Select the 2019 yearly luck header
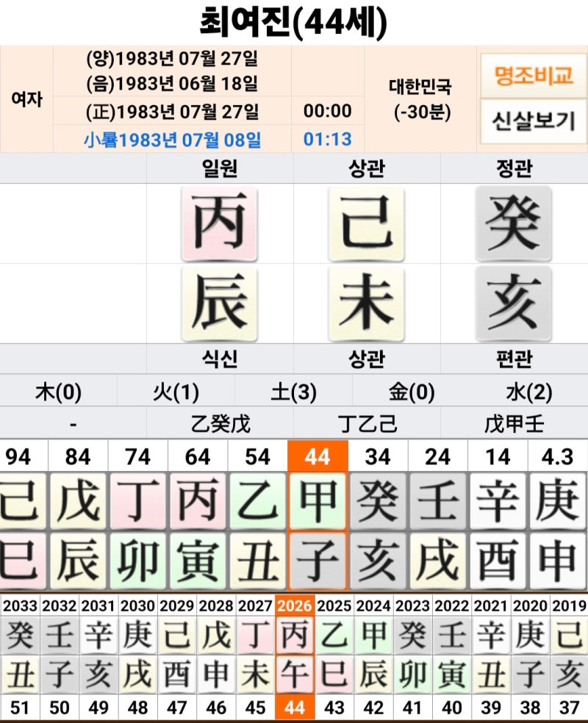The height and width of the screenshot is (723, 588). 569,605
